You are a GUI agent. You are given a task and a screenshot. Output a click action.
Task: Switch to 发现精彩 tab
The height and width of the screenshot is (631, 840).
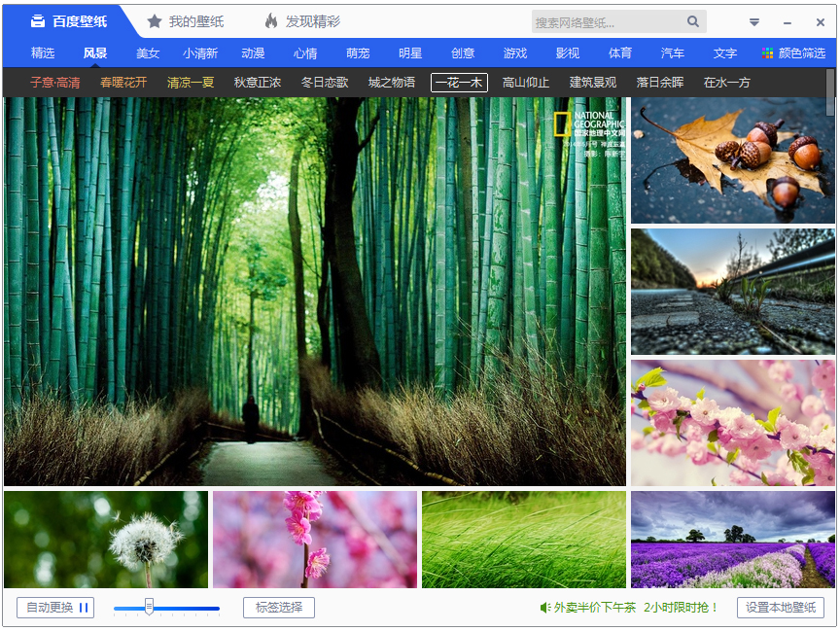pos(302,21)
